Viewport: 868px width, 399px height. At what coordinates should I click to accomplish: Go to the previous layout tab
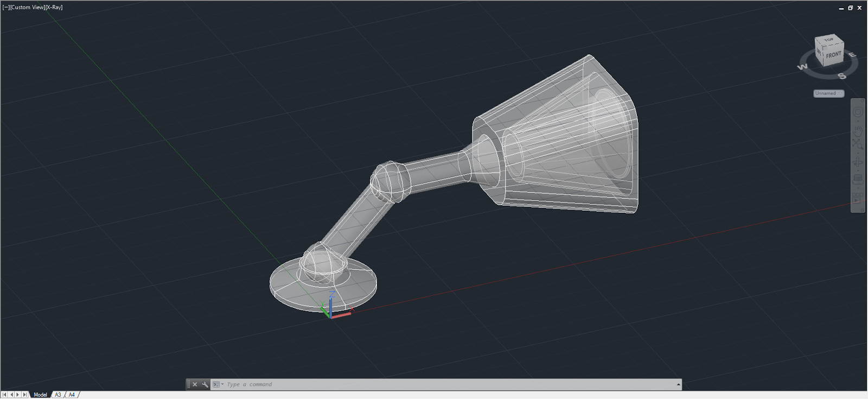(x=11, y=395)
